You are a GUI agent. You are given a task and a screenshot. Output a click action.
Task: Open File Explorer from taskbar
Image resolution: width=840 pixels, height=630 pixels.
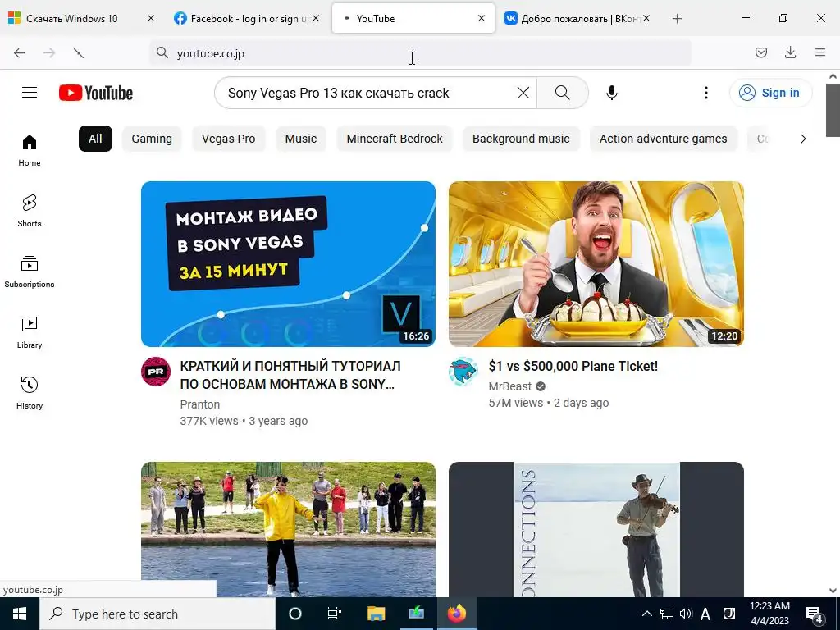click(x=376, y=614)
